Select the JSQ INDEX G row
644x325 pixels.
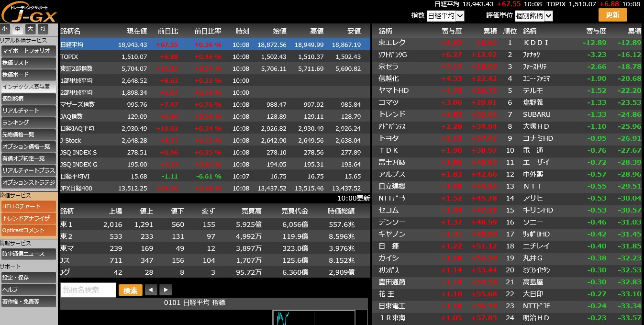coord(215,164)
